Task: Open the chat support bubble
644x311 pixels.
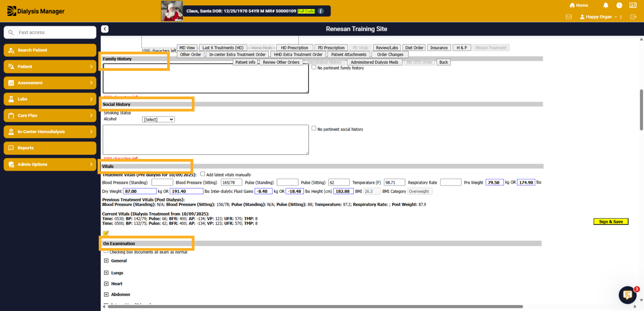Action: pos(628,295)
